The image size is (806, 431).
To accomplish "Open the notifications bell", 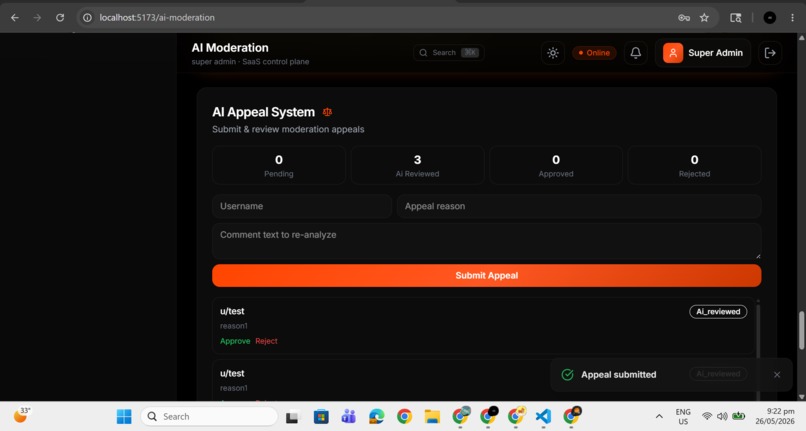I will [x=635, y=53].
